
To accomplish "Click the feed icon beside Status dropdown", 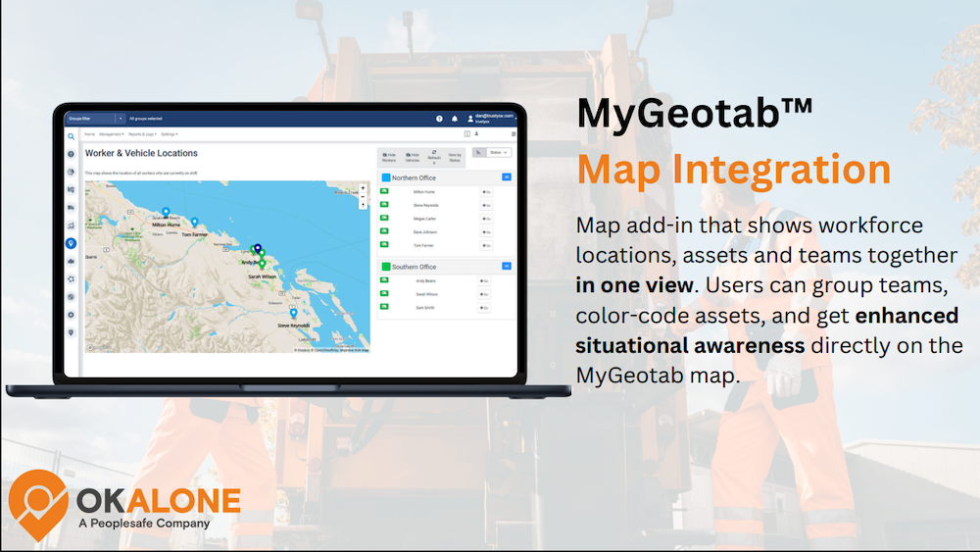I will pos(479,153).
